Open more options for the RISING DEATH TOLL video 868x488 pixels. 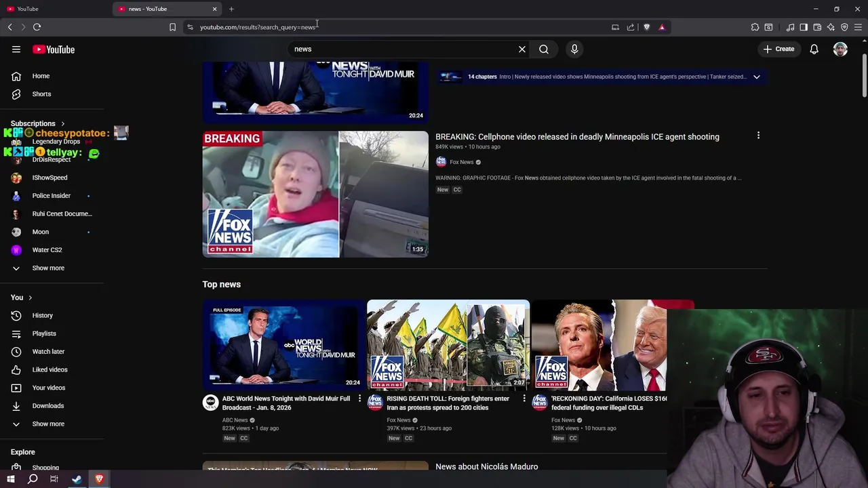[x=524, y=399]
